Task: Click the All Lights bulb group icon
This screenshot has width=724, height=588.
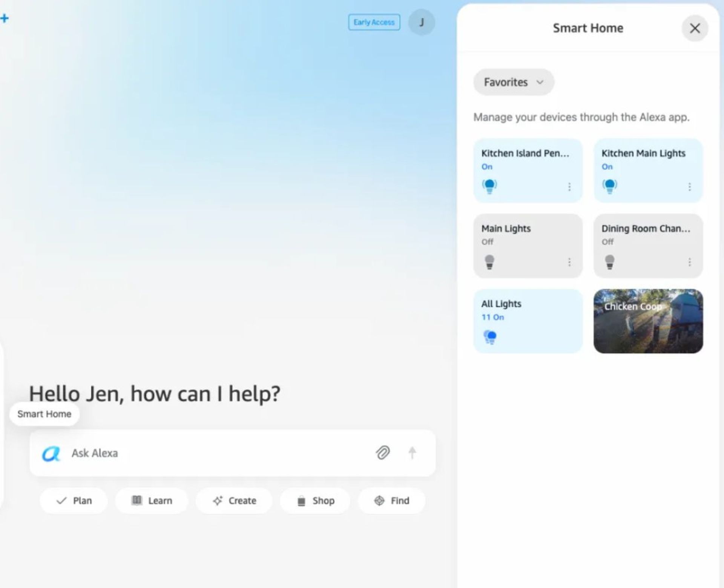Action: (x=490, y=337)
